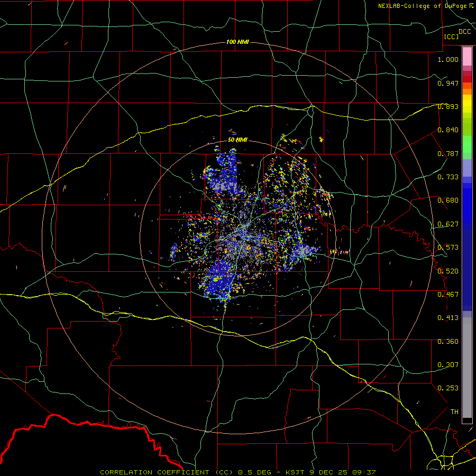Click the 0.573 scale value
This screenshot has height=476, width=476.
coord(448,248)
